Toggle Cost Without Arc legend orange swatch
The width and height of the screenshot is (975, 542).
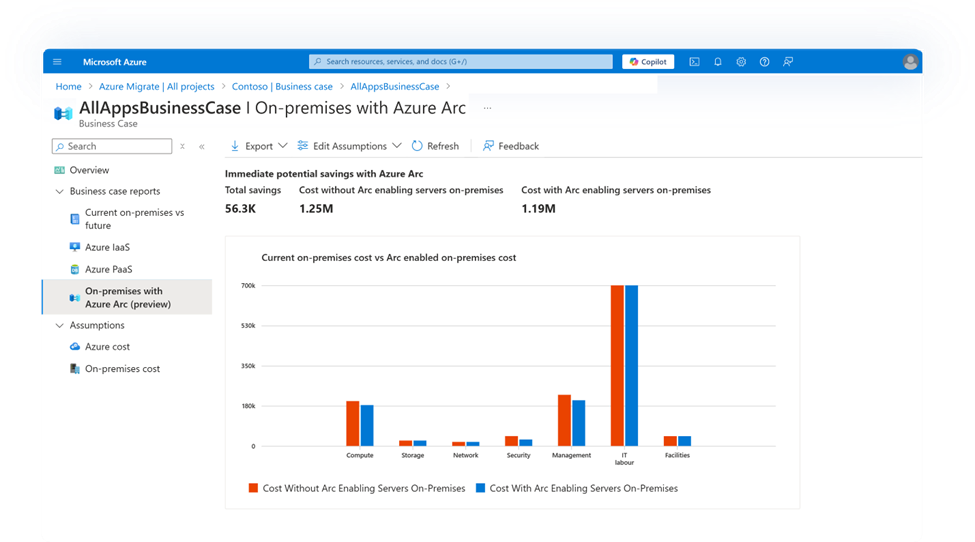[253, 488]
